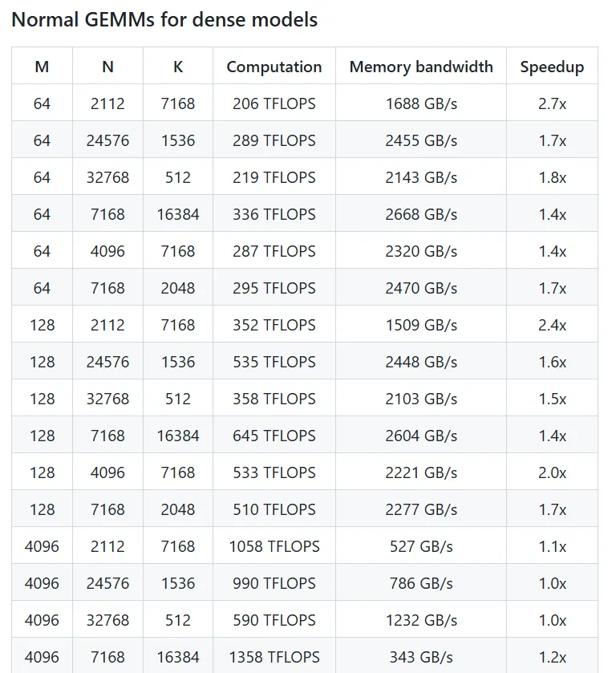
Task: Select the 990 TFLOPS cell
Action: (274, 583)
